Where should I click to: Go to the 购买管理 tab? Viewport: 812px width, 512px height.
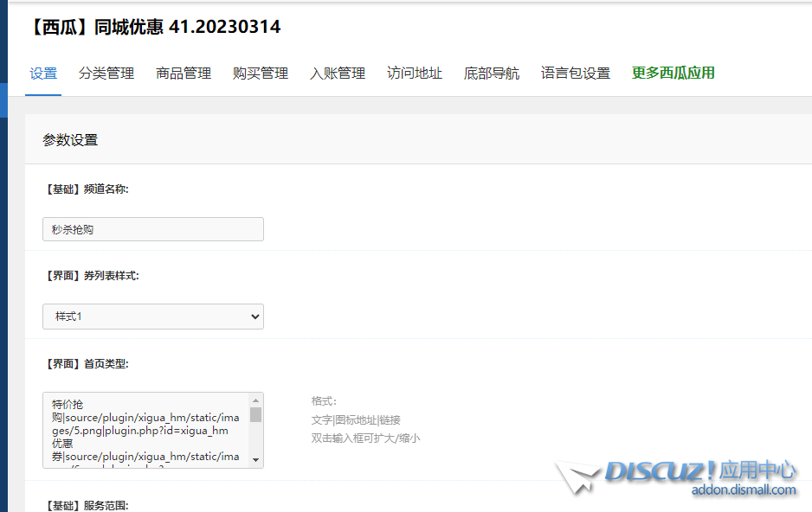pos(261,74)
